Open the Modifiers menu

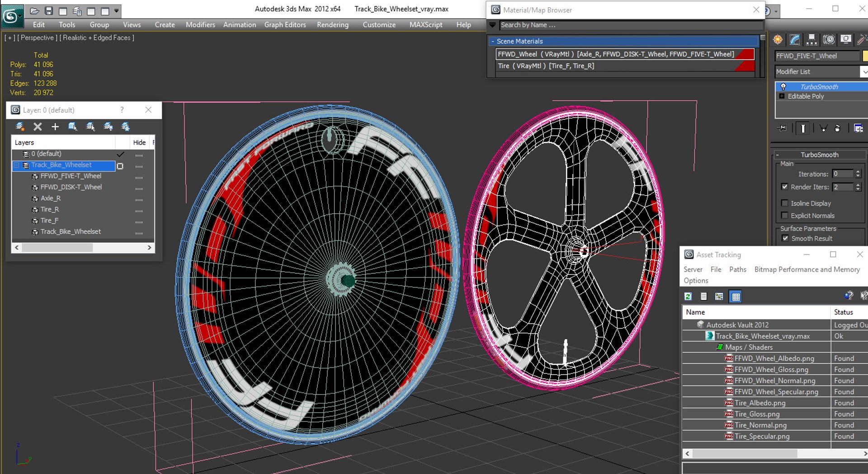click(x=200, y=25)
